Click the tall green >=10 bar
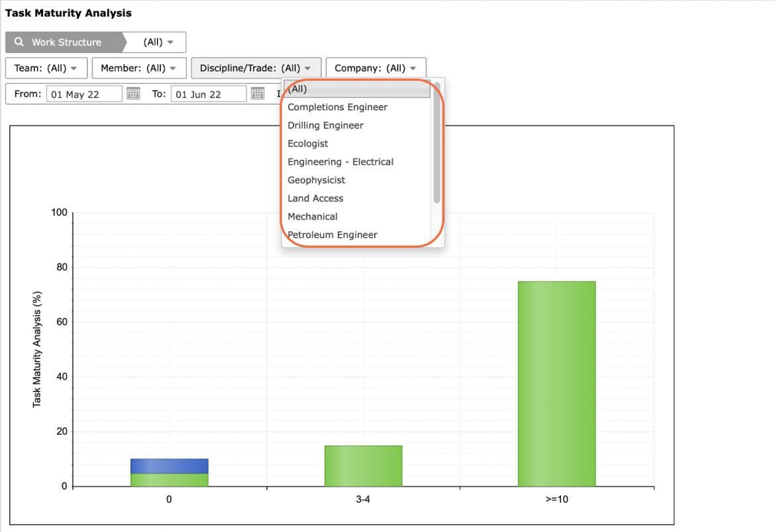The image size is (775, 532). (x=557, y=384)
